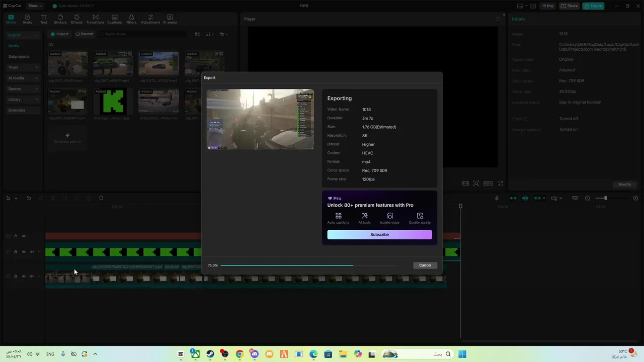Open the Stickers tab
Image resolution: width=644 pixels, height=362 pixels.
(x=60, y=19)
